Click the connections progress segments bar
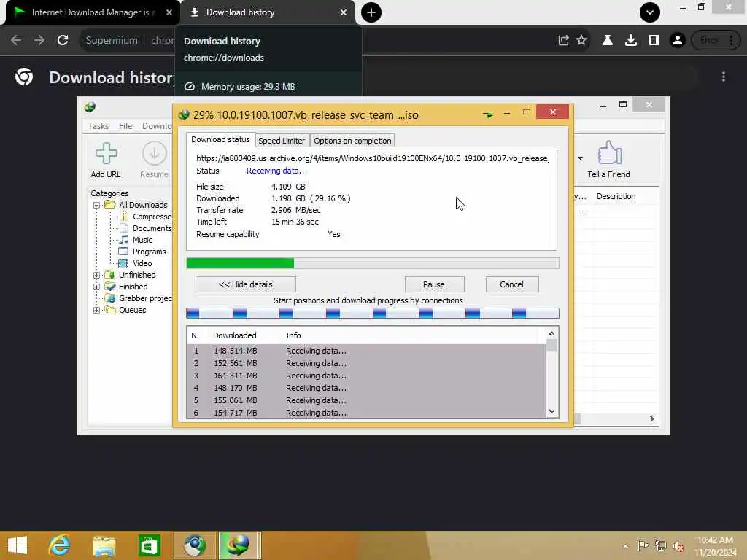The image size is (747, 560). (x=373, y=314)
